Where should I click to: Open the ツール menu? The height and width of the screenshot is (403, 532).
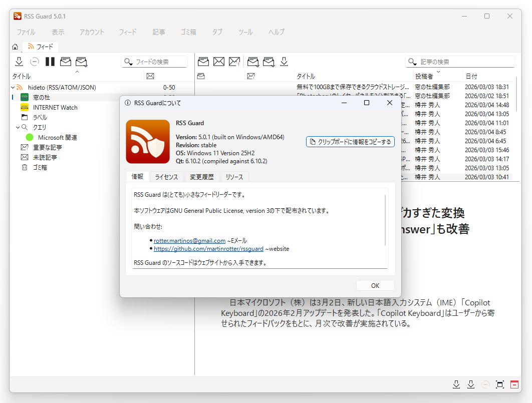coord(245,31)
